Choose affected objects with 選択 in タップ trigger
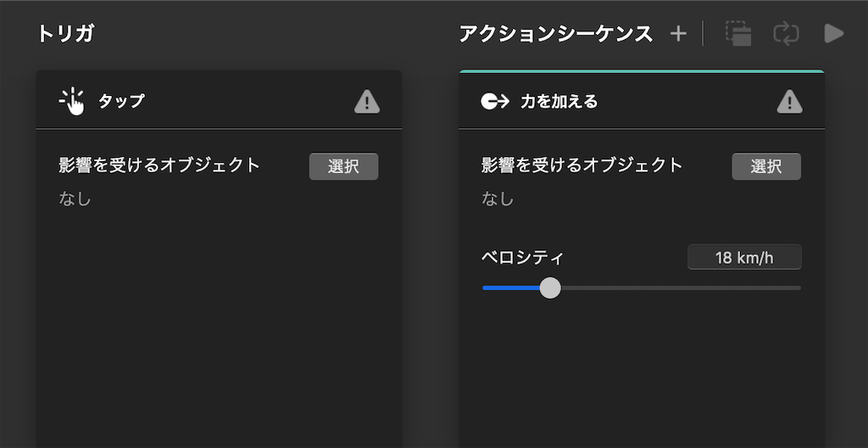Viewport: 868px width, 448px height. (x=344, y=166)
